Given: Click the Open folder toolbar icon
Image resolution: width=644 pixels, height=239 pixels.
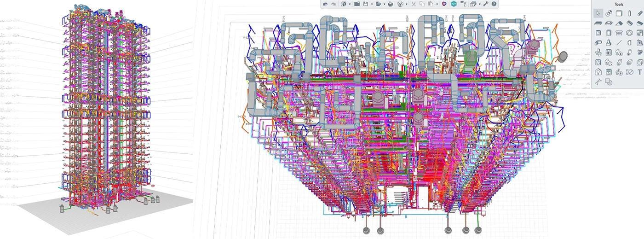Looking at the screenshot, I should [357, 4].
